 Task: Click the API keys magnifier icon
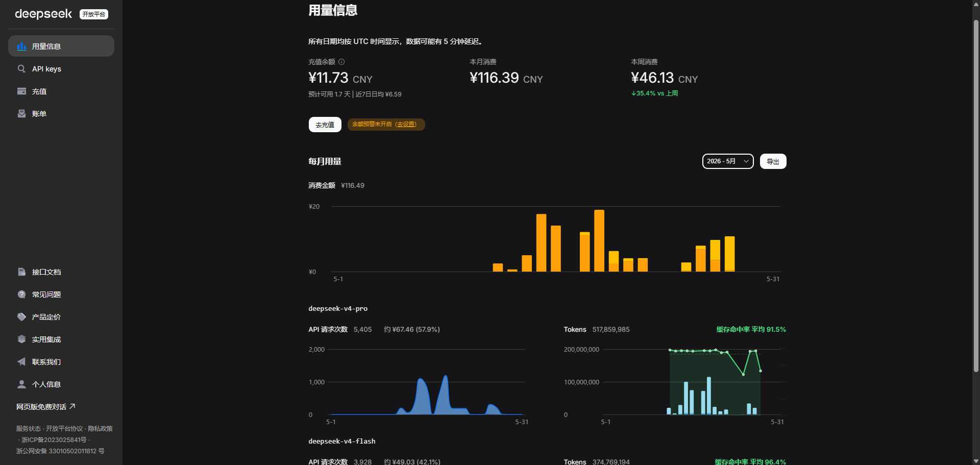[x=21, y=69]
